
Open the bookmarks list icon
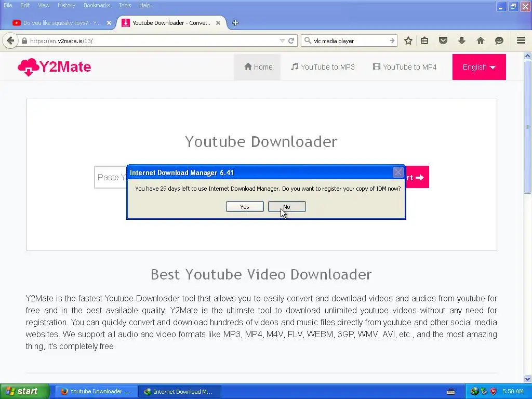point(424,41)
